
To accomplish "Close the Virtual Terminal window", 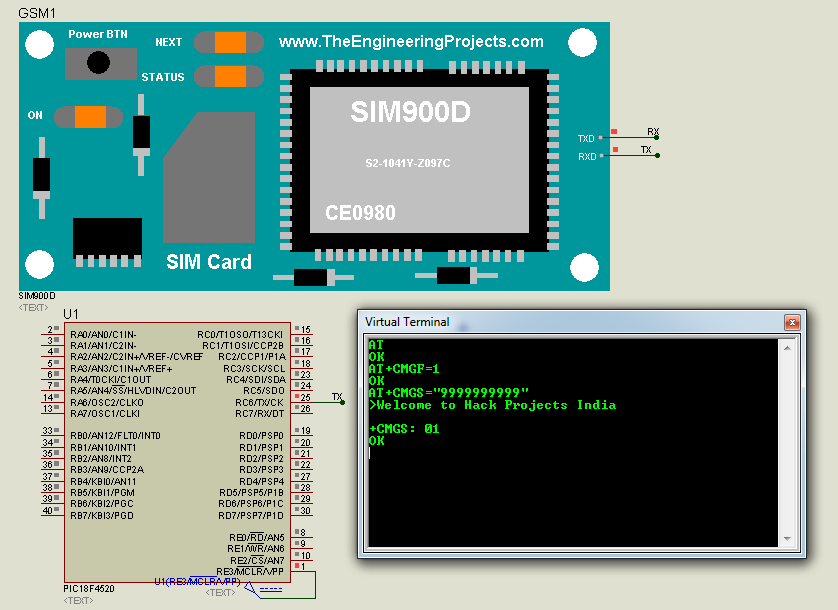I will click(x=792, y=321).
